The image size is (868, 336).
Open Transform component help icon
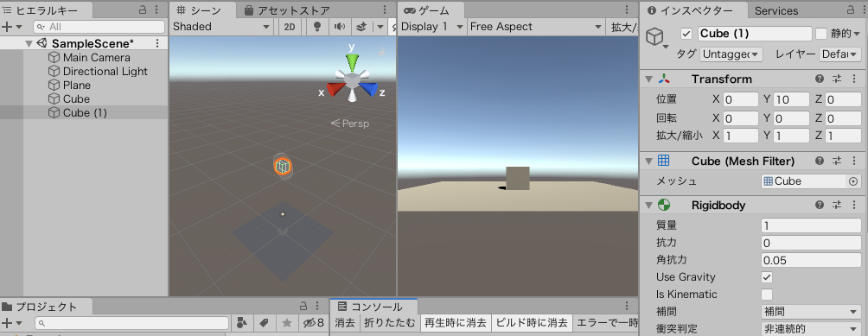[x=820, y=79]
